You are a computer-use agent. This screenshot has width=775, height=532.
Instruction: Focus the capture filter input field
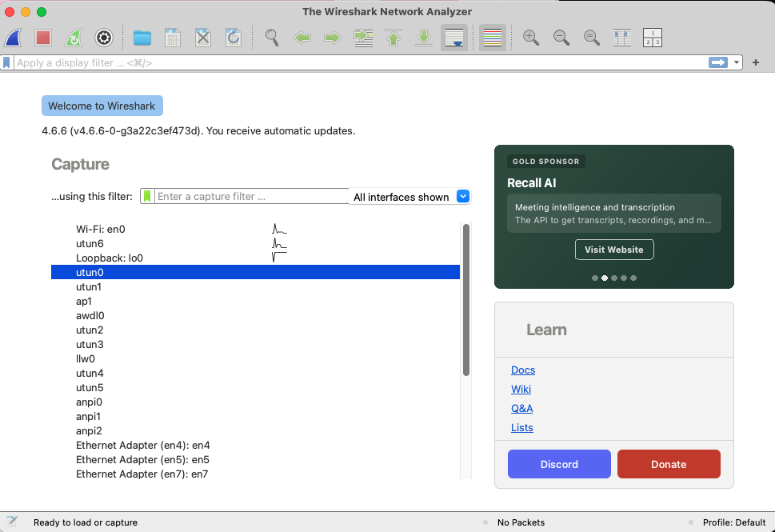[252, 196]
